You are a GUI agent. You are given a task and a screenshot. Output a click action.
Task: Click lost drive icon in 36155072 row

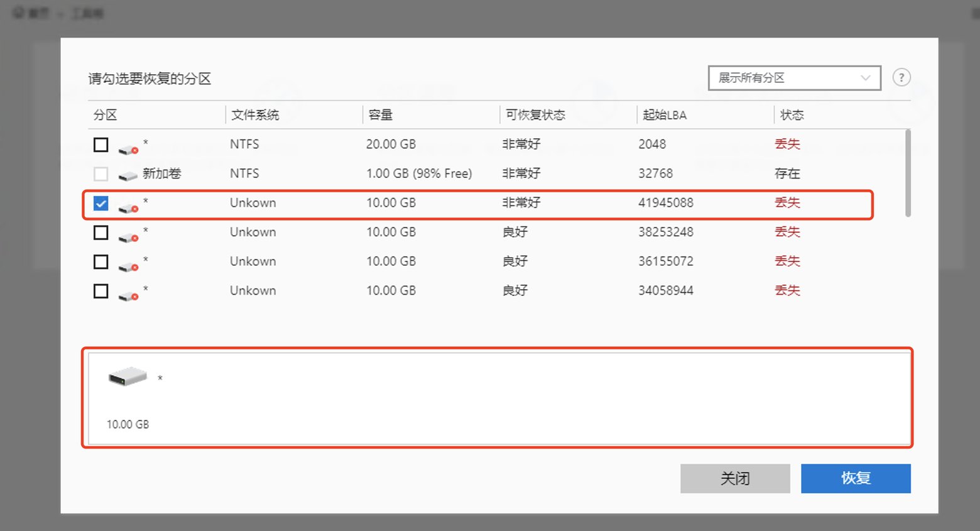[x=128, y=266]
